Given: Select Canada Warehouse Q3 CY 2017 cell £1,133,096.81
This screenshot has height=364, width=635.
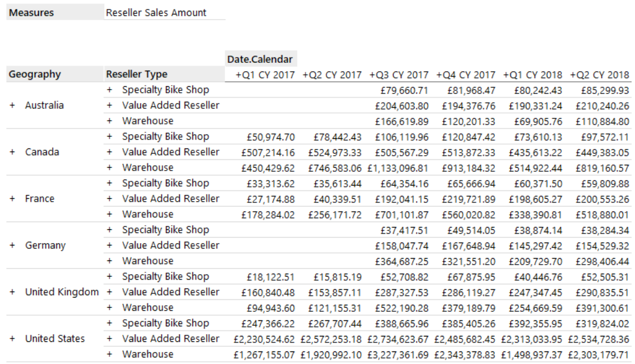Looking at the screenshot, I should pyautogui.click(x=398, y=168).
